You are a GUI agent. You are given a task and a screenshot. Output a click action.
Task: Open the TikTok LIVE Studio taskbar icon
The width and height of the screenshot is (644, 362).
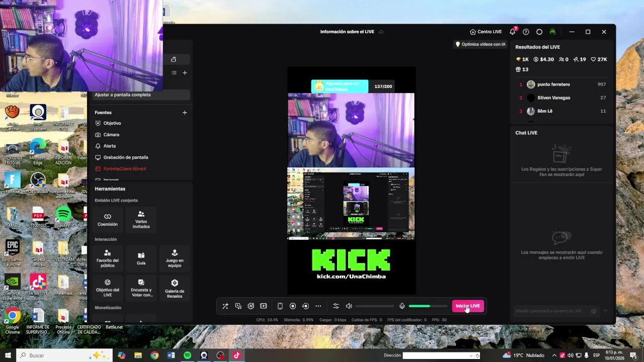(x=236, y=355)
